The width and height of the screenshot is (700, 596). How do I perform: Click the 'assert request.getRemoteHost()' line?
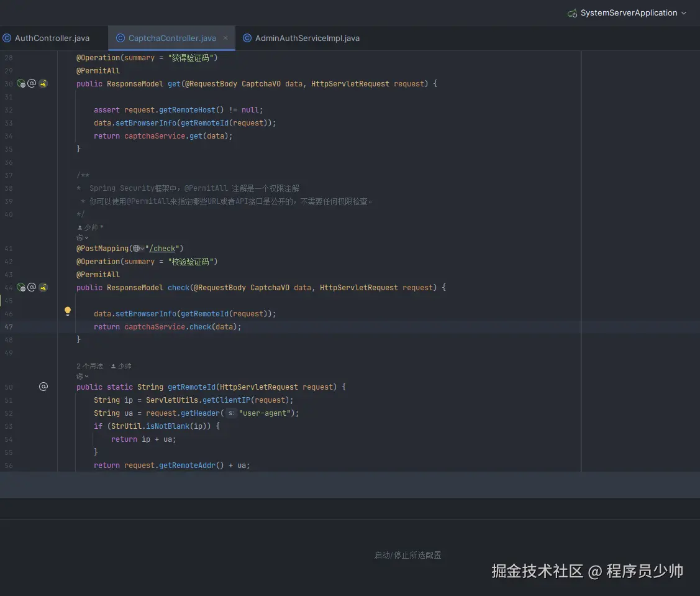coord(178,110)
